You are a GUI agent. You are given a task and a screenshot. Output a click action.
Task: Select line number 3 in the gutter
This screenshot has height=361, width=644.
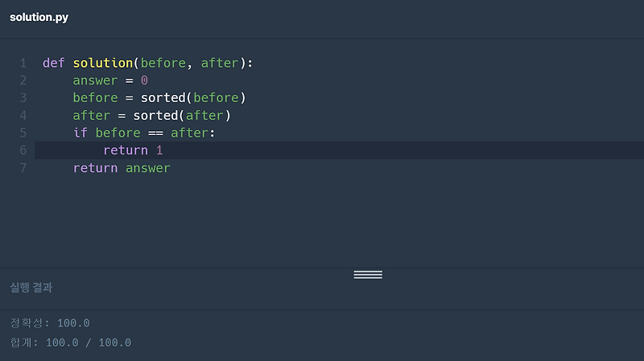pos(23,98)
